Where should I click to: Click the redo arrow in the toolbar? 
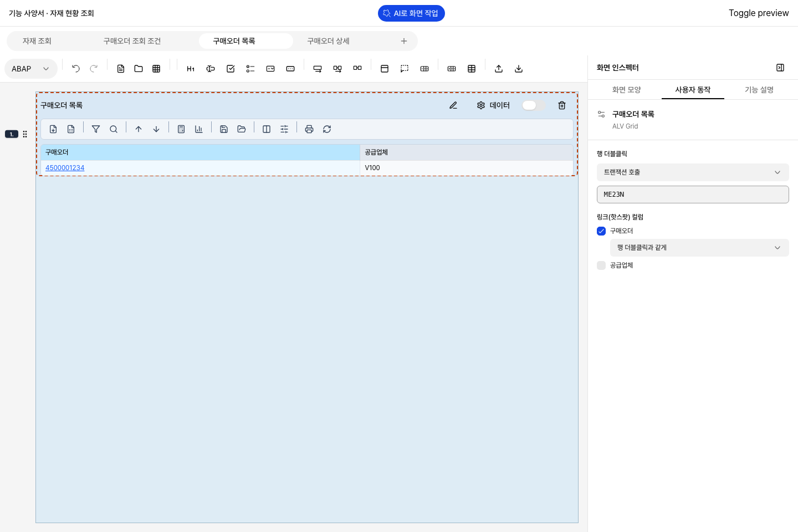(x=94, y=69)
